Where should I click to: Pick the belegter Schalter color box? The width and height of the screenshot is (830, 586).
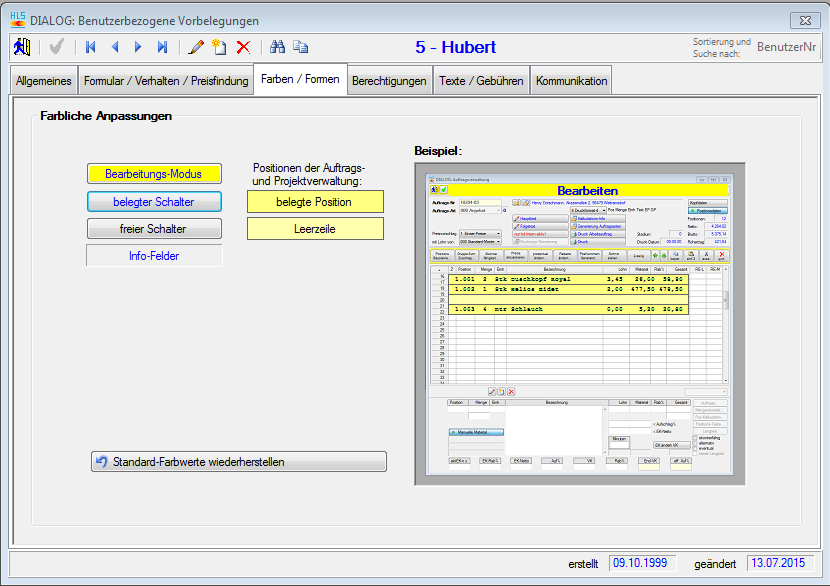coord(153,202)
